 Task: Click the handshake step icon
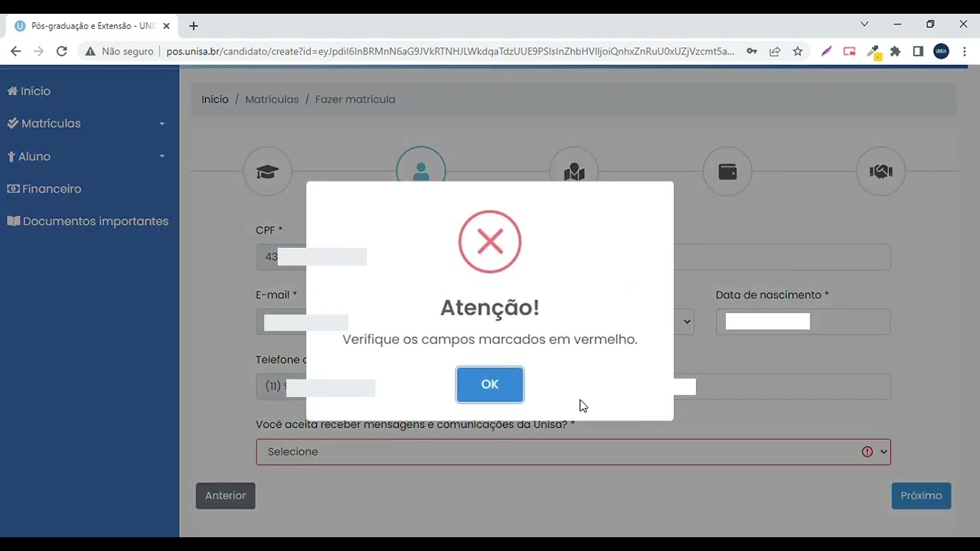pyautogui.click(x=880, y=171)
